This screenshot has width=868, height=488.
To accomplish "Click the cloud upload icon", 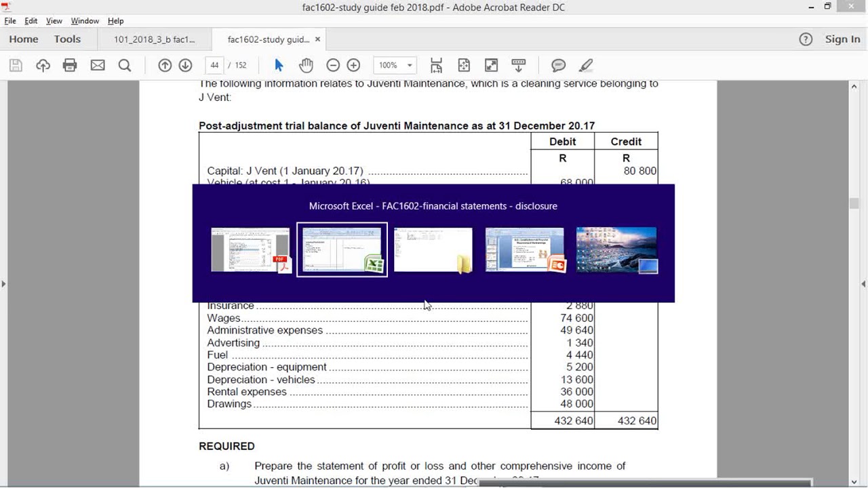I will pos(43,65).
